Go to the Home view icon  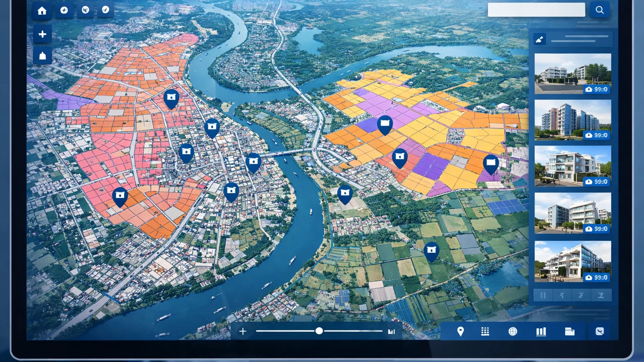click(42, 11)
